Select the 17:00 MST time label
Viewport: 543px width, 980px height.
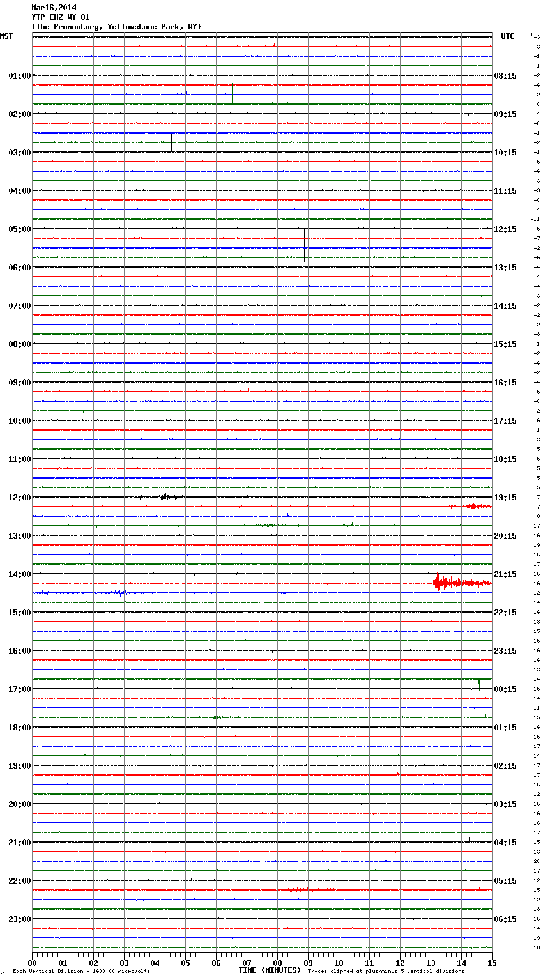19,689
